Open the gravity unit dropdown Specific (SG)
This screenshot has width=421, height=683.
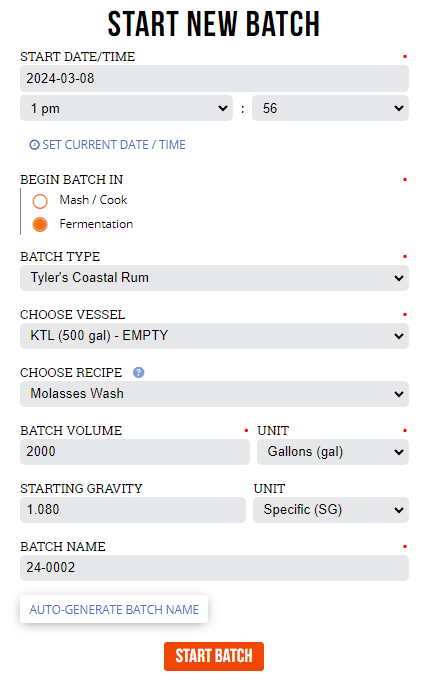(x=330, y=509)
